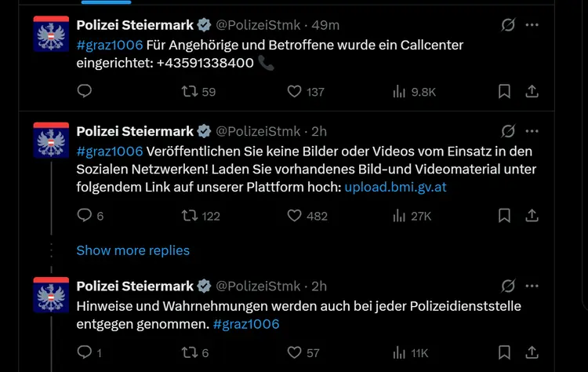Image resolution: width=588 pixels, height=372 pixels.
Task: Reply to the Callcenter tweet
Action: coord(85,91)
